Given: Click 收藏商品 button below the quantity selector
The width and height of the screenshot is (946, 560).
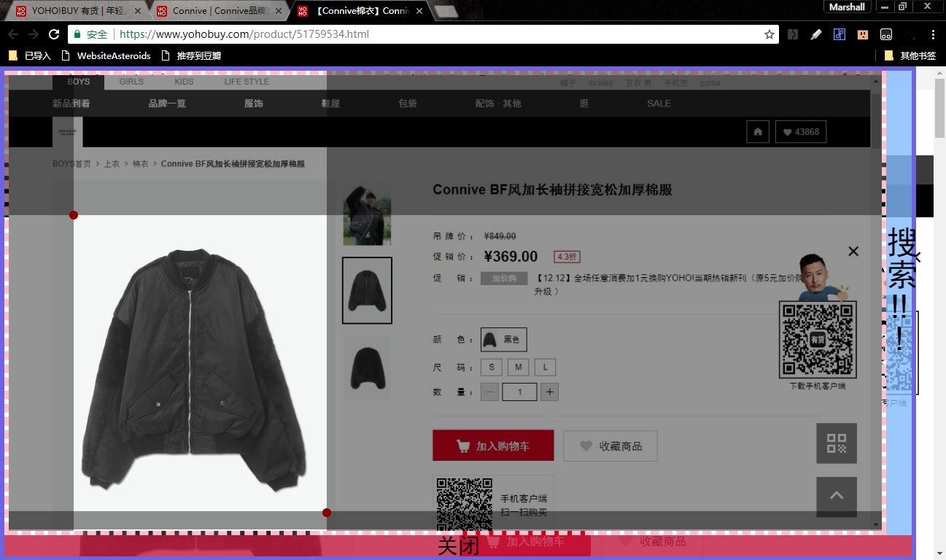Looking at the screenshot, I should tap(610, 446).
